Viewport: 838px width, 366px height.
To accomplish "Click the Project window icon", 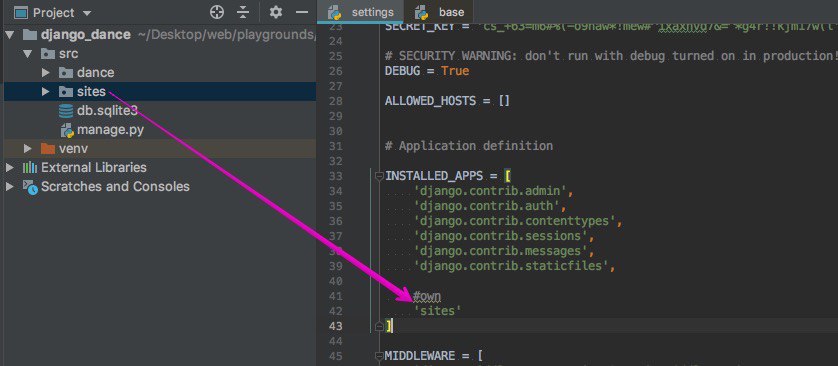I will (x=20, y=12).
